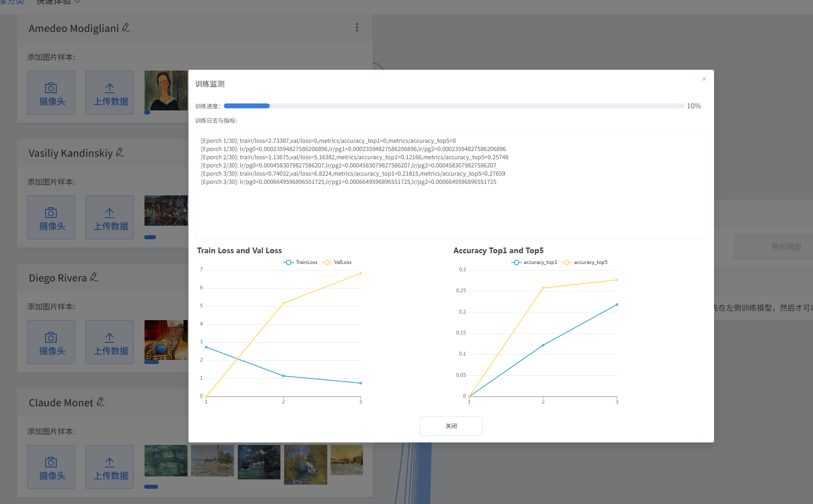Open camera capture for Diego Rivera
The width and height of the screenshot is (813, 504).
[x=51, y=342]
